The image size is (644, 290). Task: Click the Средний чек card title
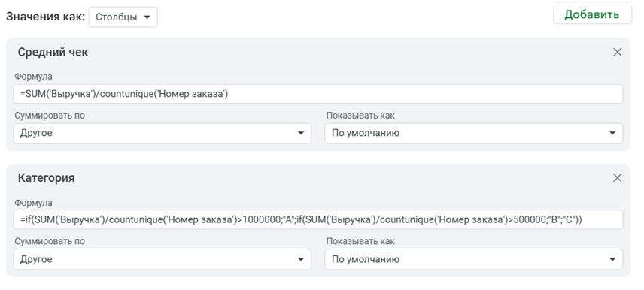pyautogui.click(x=53, y=52)
